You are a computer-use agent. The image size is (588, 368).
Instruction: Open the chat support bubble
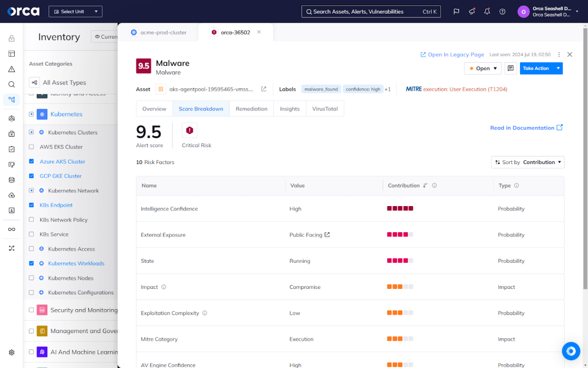click(571, 351)
